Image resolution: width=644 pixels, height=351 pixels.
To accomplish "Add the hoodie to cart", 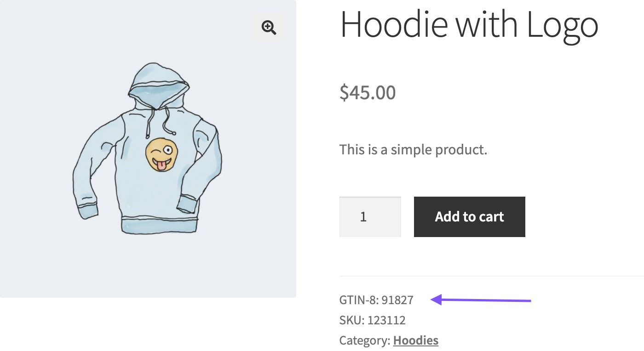I will tap(469, 217).
